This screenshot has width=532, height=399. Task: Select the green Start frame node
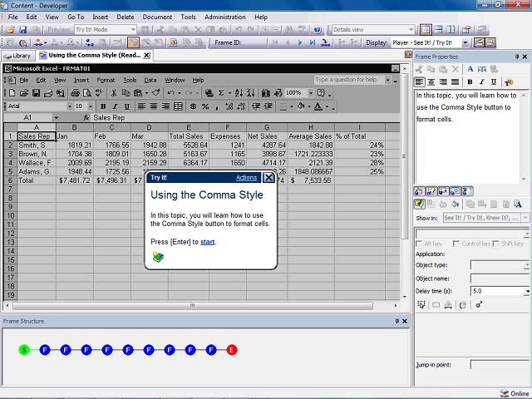(x=24, y=350)
